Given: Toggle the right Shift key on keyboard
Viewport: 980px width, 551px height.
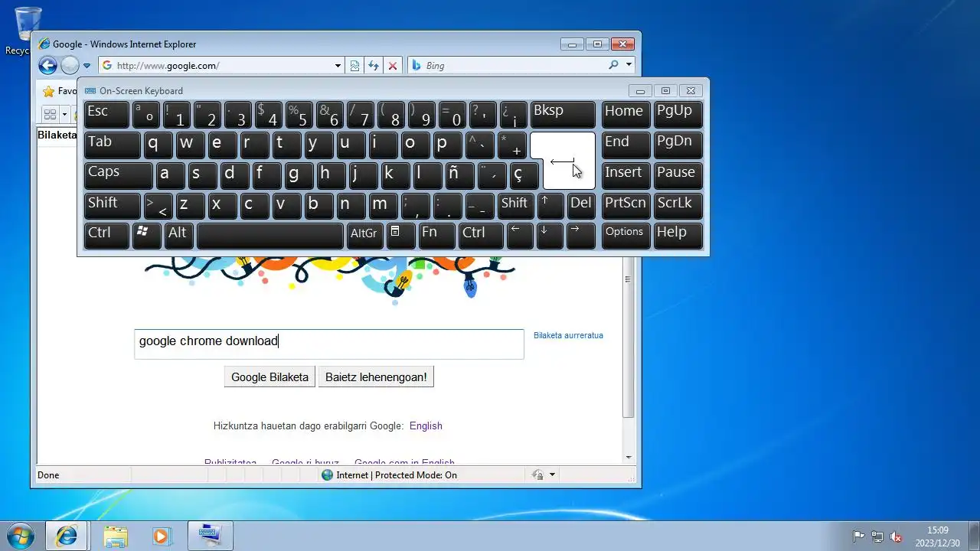Looking at the screenshot, I should [x=514, y=207].
